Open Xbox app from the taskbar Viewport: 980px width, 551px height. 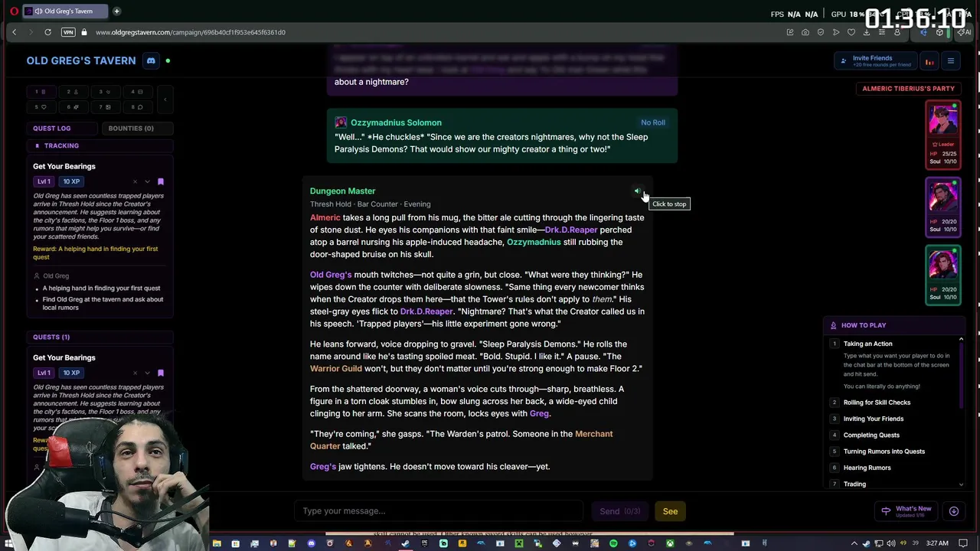click(670, 543)
